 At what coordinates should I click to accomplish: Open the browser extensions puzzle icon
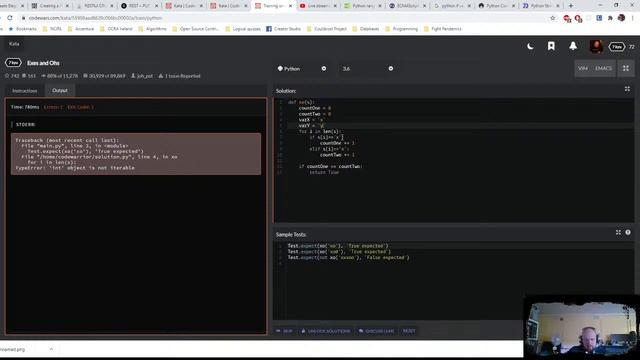pyautogui.click(x=610, y=18)
